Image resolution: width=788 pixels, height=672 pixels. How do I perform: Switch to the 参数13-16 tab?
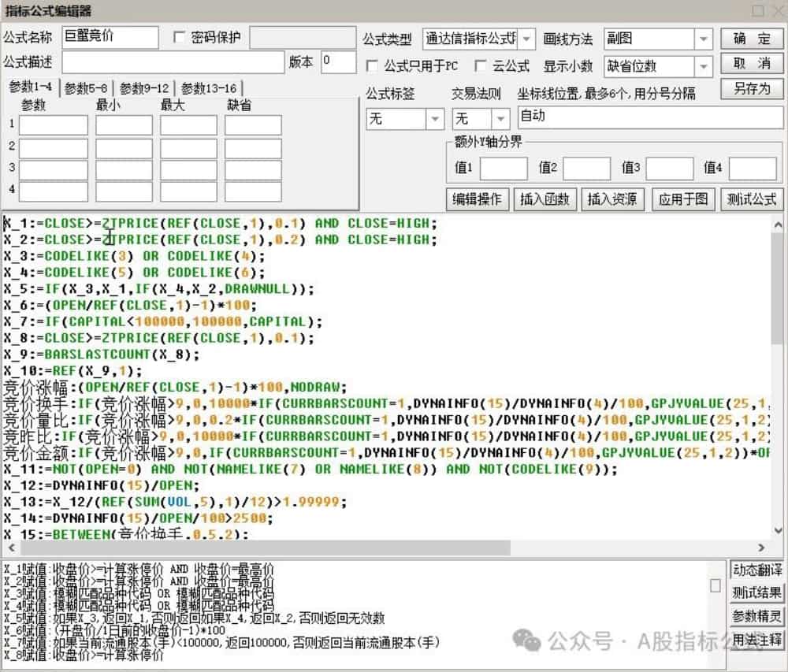(x=209, y=88)
